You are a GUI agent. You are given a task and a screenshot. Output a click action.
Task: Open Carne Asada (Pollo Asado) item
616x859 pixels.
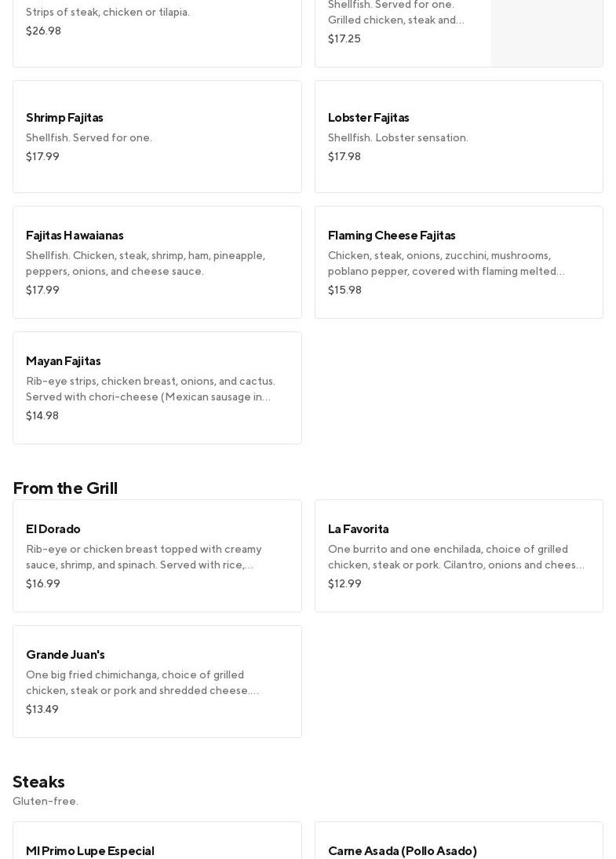(403, 850)
